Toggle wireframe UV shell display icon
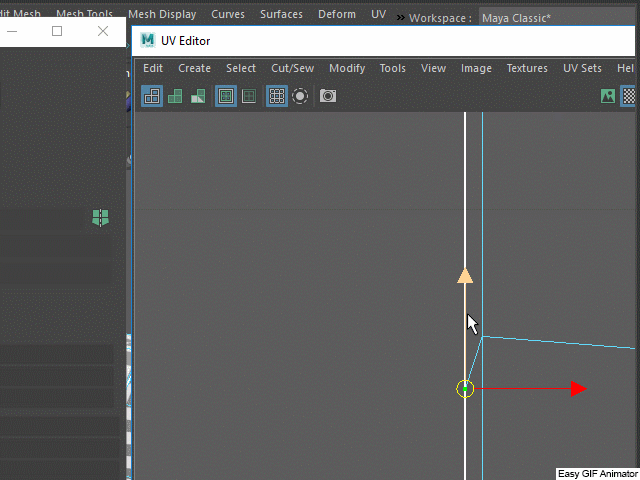This screenshot has height=480, width=640. [152, 96]
